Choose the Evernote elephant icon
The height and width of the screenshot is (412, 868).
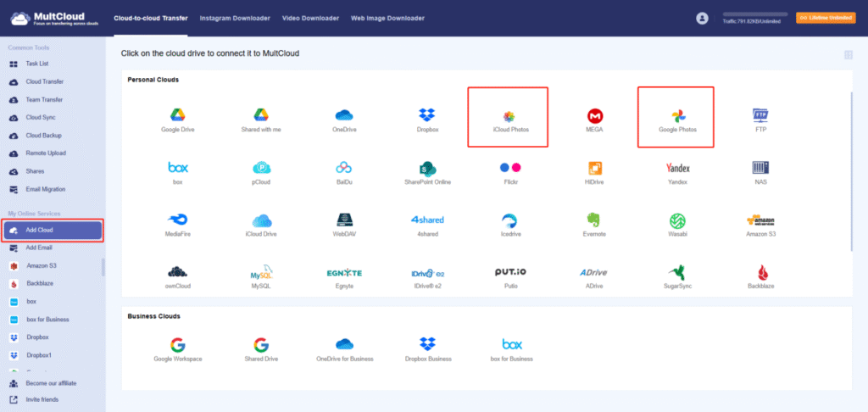pyautogui.click(x=594, y=220)
